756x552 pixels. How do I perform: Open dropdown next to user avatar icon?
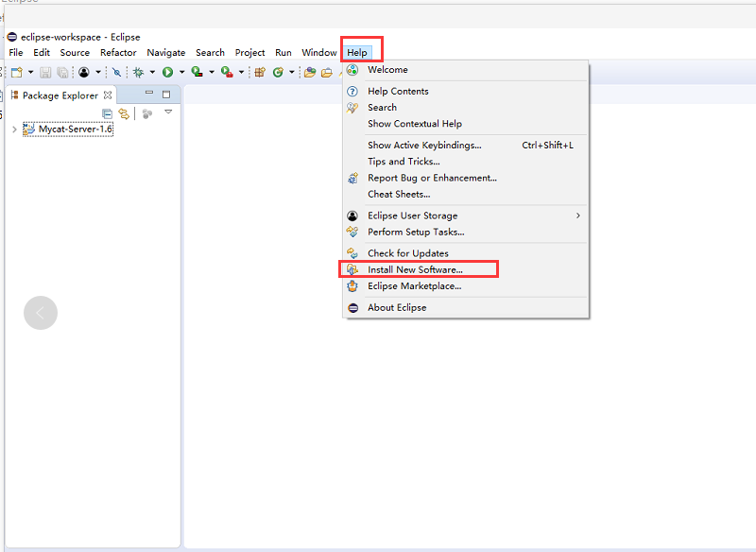[98, 73]
